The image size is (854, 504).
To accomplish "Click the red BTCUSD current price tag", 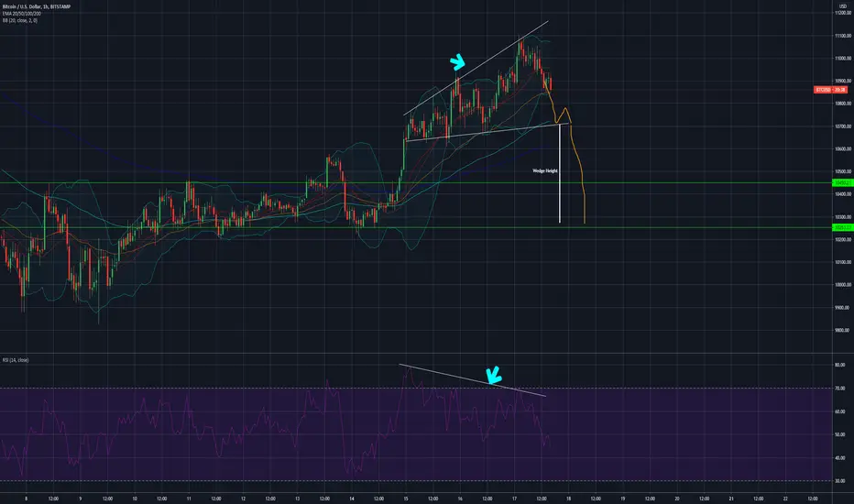I will pyautogui.click(x=830, y=90).
